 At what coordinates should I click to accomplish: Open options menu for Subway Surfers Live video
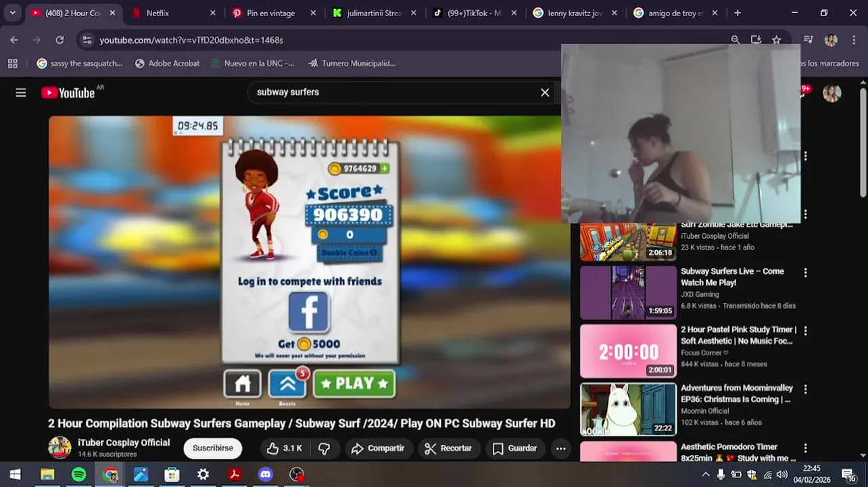point(805,273)
